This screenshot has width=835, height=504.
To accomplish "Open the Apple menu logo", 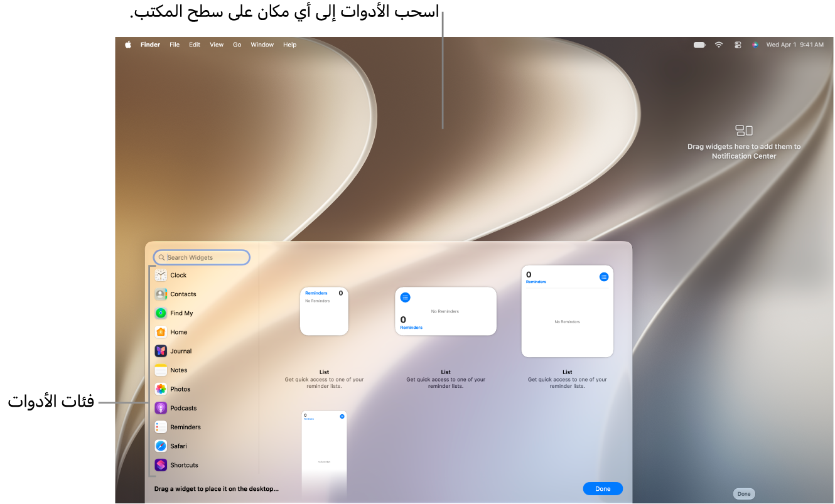I will [128, 45].
